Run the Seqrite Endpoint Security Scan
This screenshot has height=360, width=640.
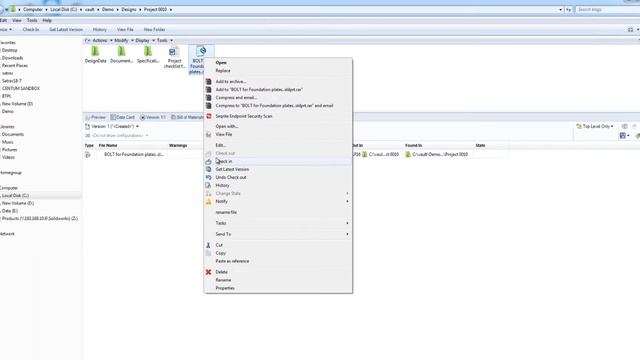coord(244,116)
